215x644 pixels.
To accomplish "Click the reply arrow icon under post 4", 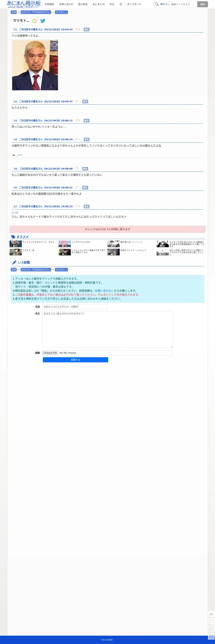I will click(x=14, y=155).
